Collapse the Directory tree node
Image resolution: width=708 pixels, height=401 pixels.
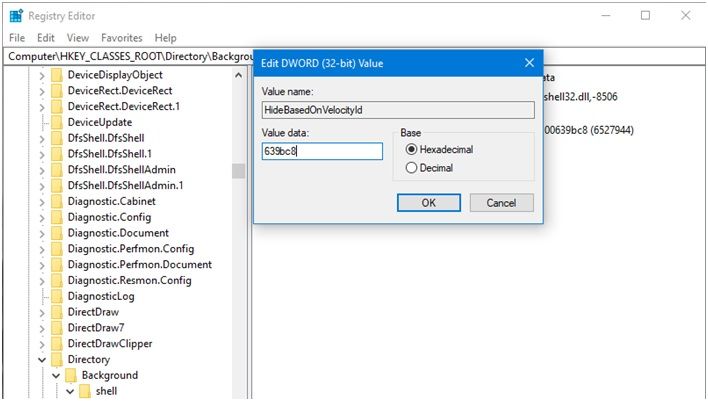click(x=41, y=360)
